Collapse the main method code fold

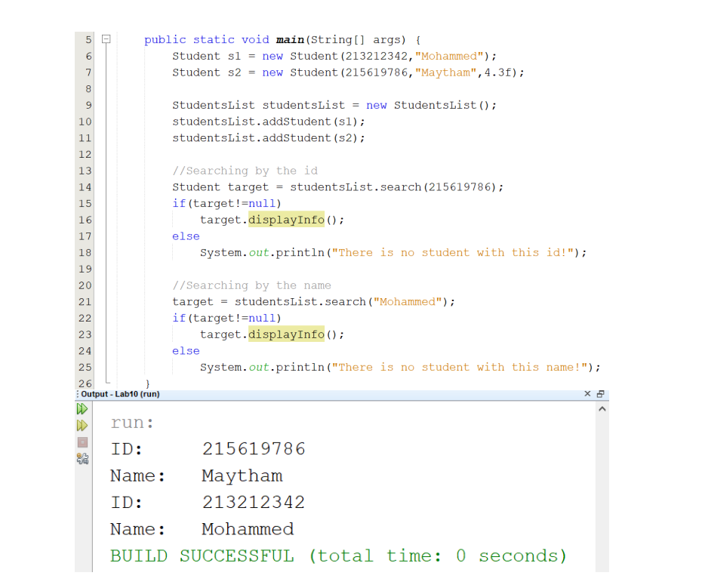[x=104, y=38]
